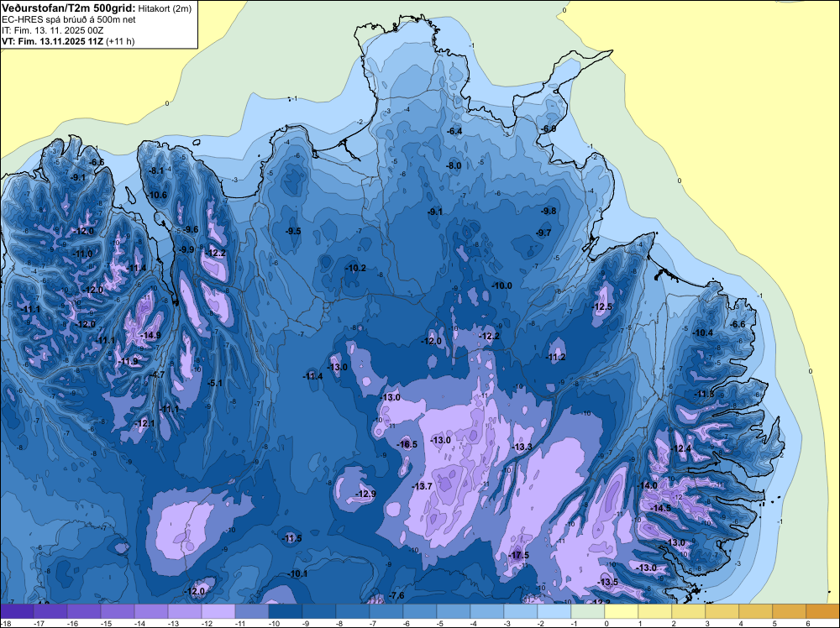This screenshot has width=840, height=628.
Task: Click the -9.5 temperature label
Action: 293,231
